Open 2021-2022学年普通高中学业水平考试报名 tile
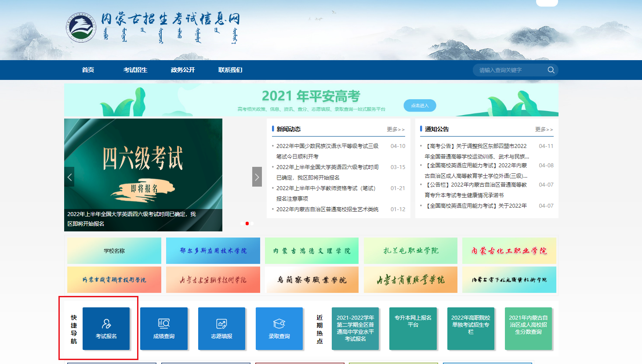The width and height of the screenshot is (642, 364). point(355,328)
